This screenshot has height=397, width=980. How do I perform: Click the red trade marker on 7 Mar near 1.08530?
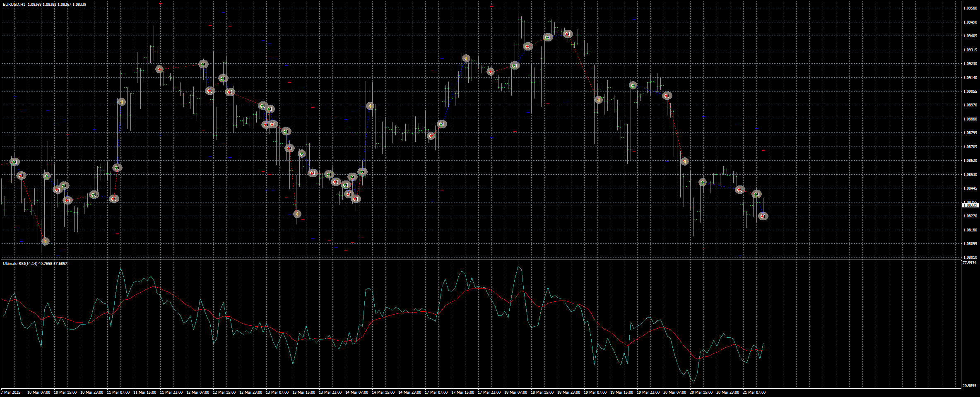pyautogui.click(x=21, y=176)
